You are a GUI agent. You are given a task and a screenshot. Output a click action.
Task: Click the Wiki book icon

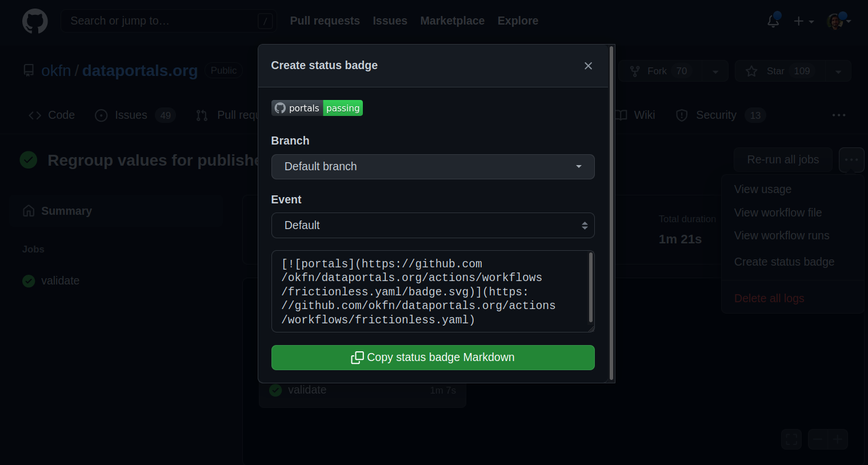point(621,115)
